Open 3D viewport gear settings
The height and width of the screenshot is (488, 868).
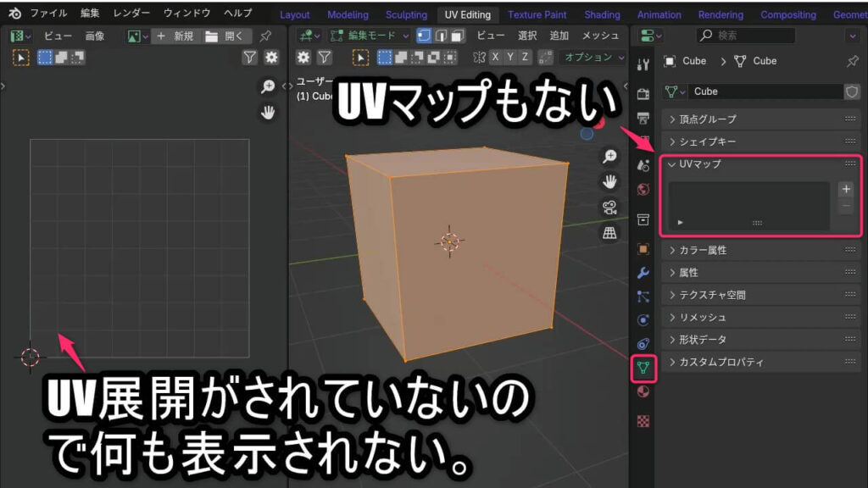pos(303,58)
